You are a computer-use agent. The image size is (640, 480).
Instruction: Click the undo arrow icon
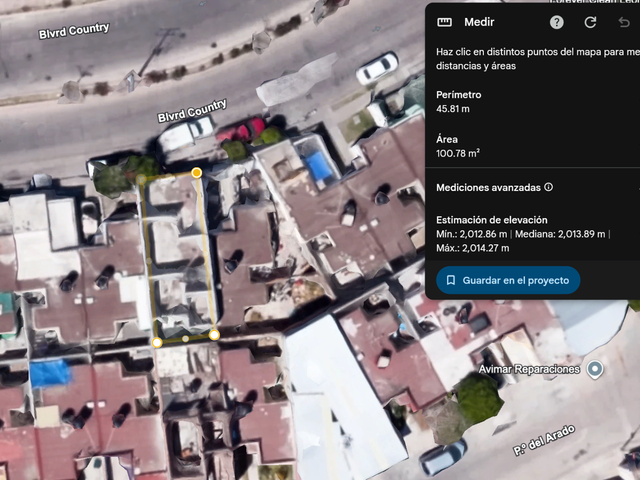pyautogui.click(x=624, y=22)
